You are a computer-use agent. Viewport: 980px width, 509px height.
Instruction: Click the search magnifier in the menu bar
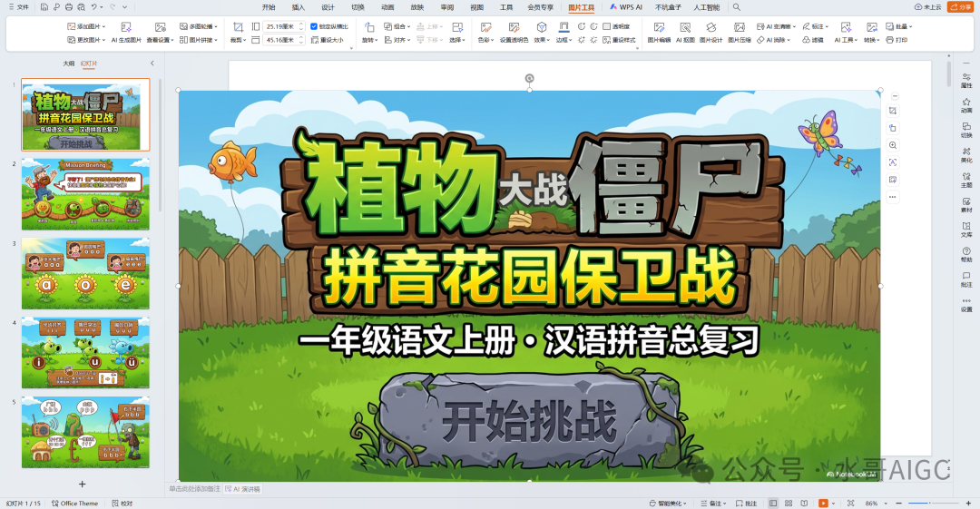pyautogui.click(x=736, y=7)
